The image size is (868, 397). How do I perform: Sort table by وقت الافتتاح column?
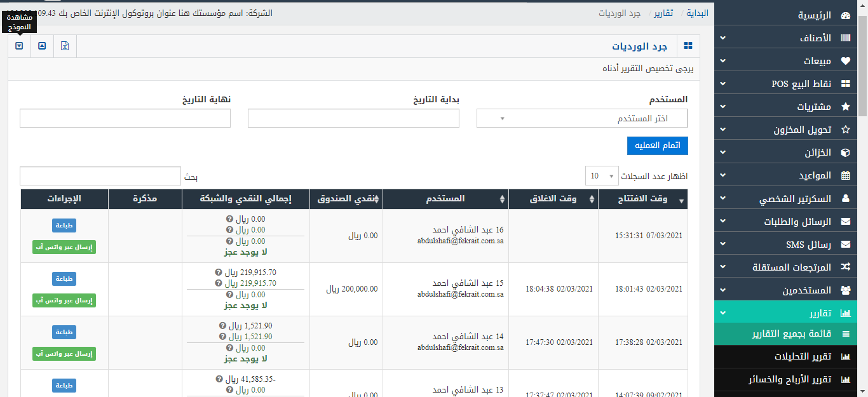pyautogui.click(x=643, y=199)
